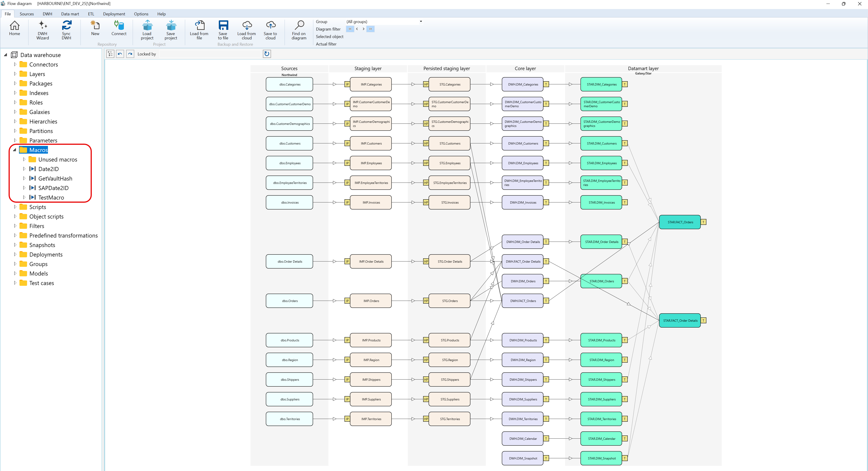Run Sync DWH

point(66,30)
